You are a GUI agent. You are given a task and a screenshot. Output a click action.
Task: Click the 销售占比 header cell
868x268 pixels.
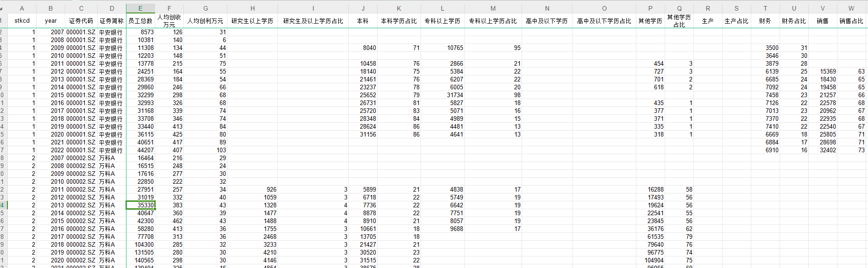point(851,21)
